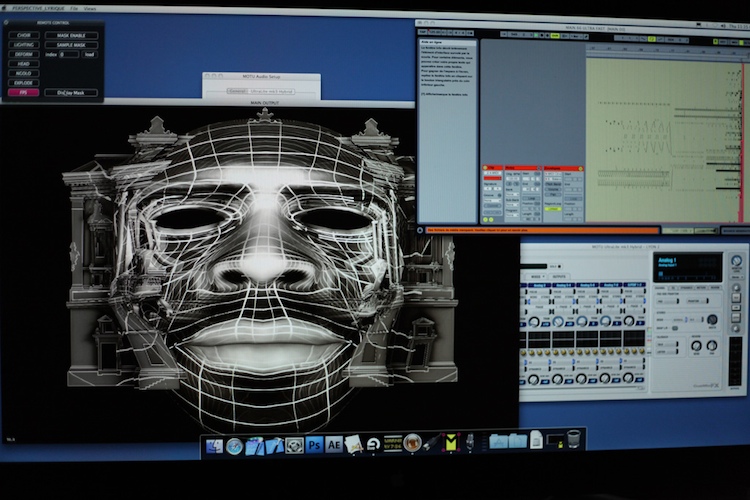Click the SAMPLE MASK button
Screen dimensions: 750x500
coord(71,45)
